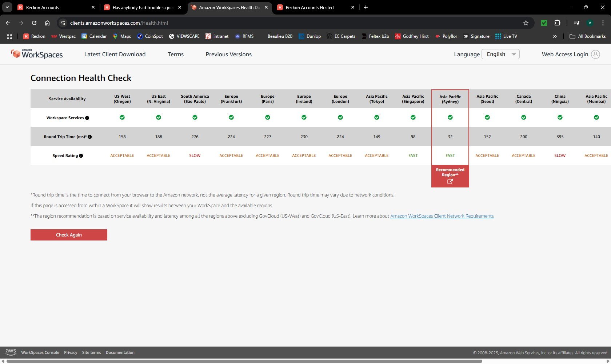Open the CoinSpot bookmark

150,36
